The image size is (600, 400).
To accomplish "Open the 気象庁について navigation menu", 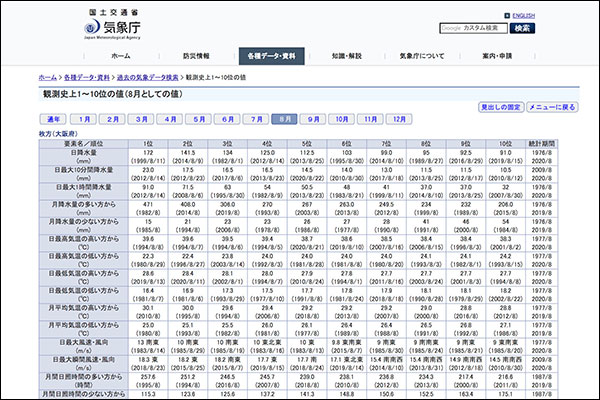I will [x=421, y=57].
